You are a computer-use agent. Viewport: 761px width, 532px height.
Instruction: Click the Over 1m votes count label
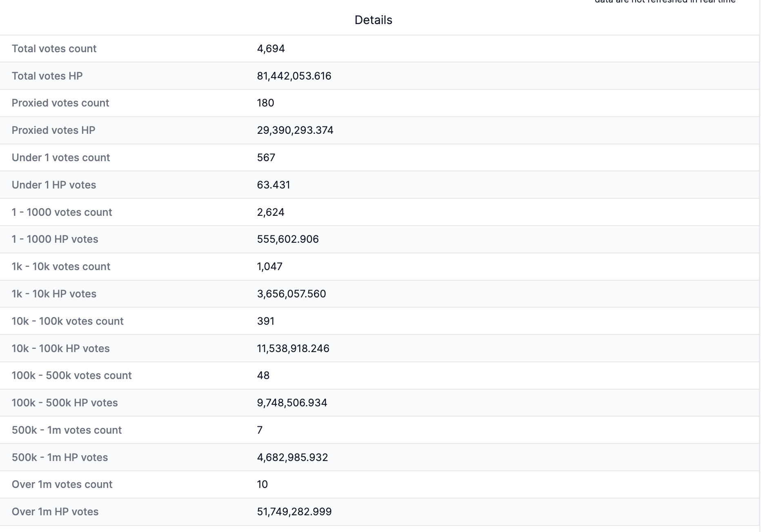coord(62,484)
